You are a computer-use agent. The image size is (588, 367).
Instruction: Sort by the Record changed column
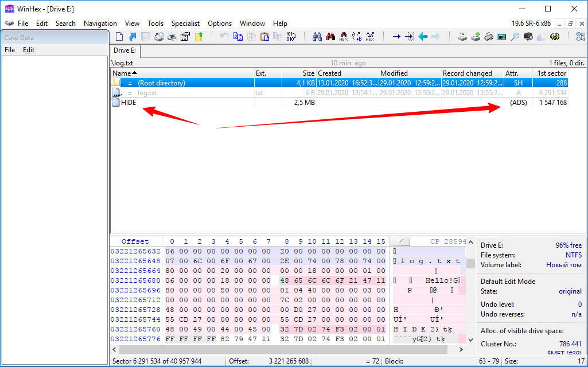[x=473, y=73]
